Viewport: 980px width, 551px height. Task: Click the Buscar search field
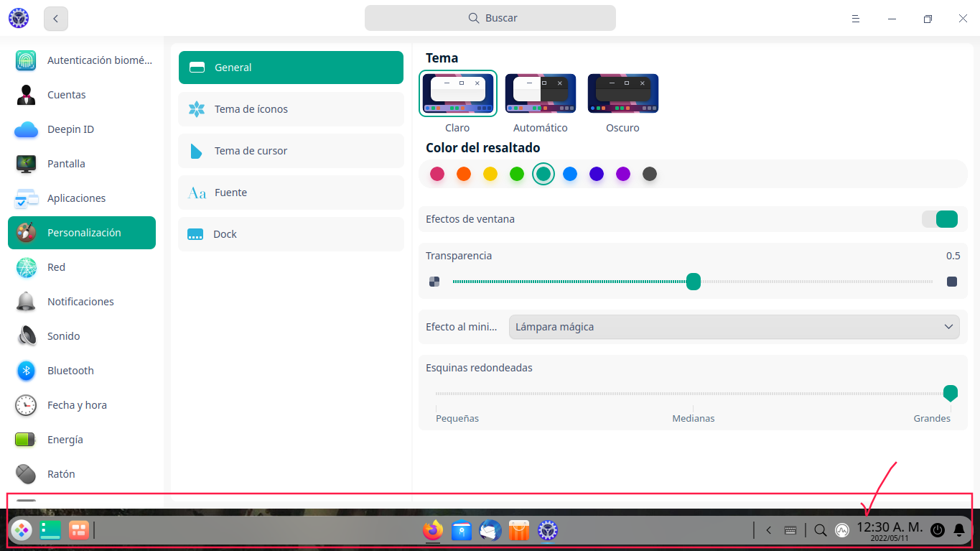point(490,18)
